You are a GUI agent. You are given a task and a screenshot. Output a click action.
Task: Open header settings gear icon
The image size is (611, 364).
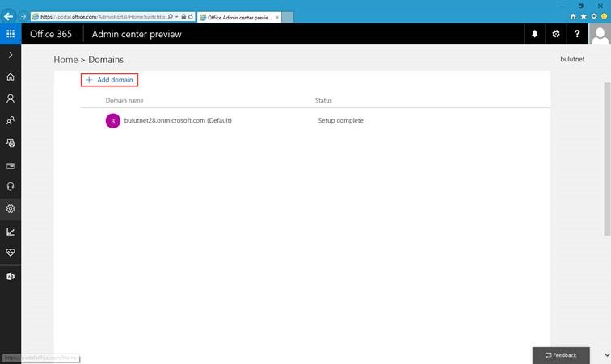pos(556,34)
